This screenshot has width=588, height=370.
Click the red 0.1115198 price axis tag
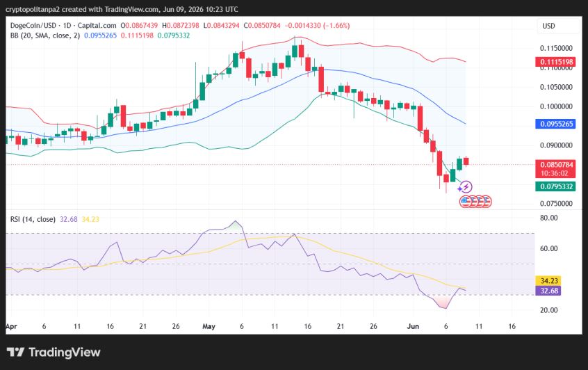pyautogui.click(x=556, y=62)
